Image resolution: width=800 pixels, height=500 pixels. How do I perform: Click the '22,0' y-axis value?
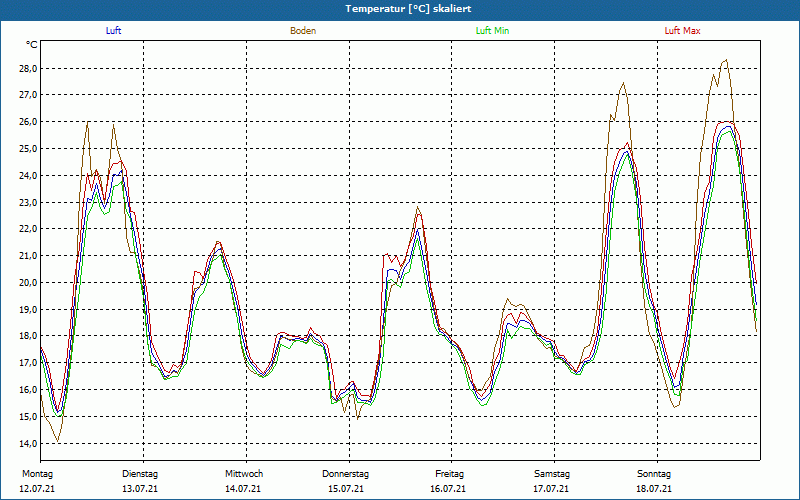tap(28, 229)
